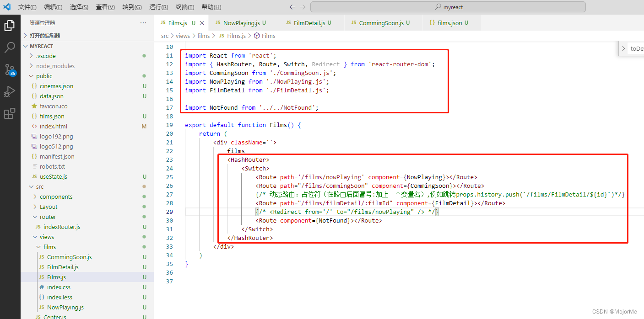The image size is (644, 319).
Task: Click braces icon on films.json tab
Action: pyautogui.click(x=432, y=23)
